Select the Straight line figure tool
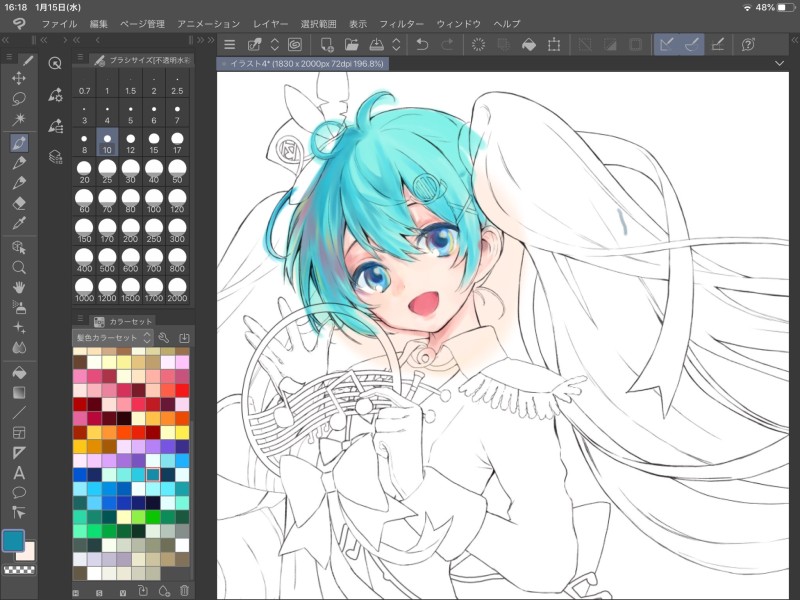 [x=19, y=413]
